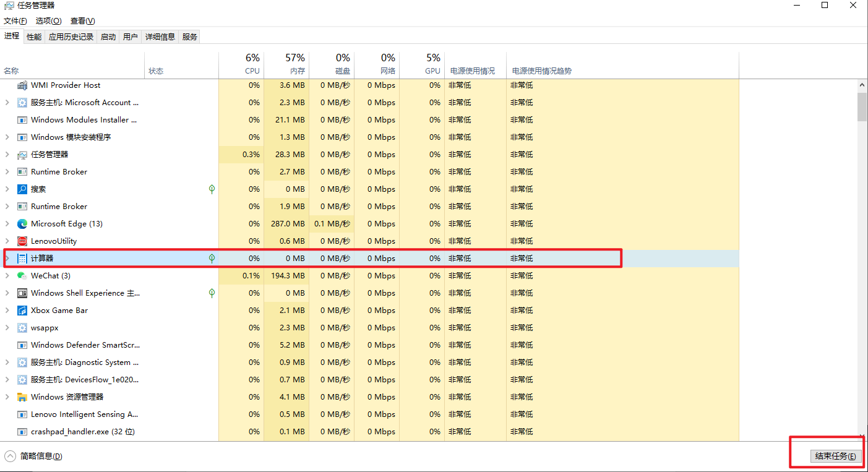Switch to the 性能 tab
This screenshot has width=868, height=472.
click(34, 37)
